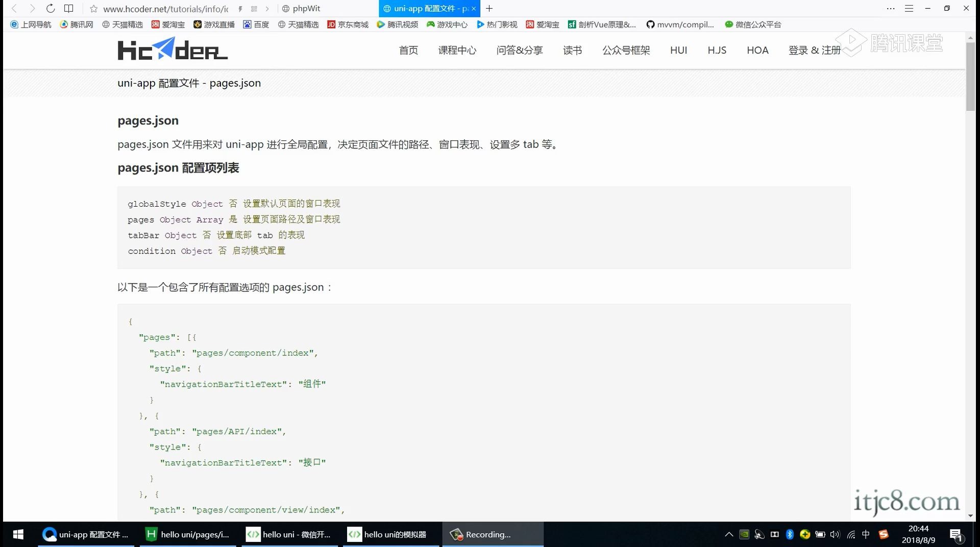Screen dimensions: 980x547
Task: Close the uni-app 配置文件 tab
Action: point(474,9)
